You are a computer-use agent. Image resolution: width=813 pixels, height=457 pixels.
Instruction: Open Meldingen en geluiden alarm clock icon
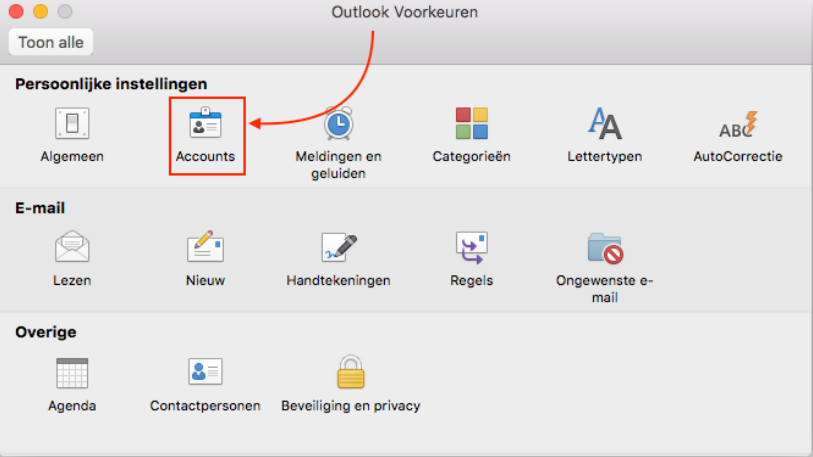coord(338,124)
